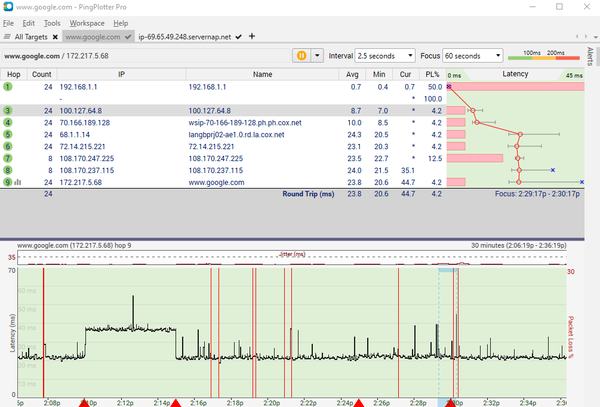The width and height of the screenshot is (600, 407).
Task: Click the Round Trip (ms) summary label
Action: (x=308, y=194)
